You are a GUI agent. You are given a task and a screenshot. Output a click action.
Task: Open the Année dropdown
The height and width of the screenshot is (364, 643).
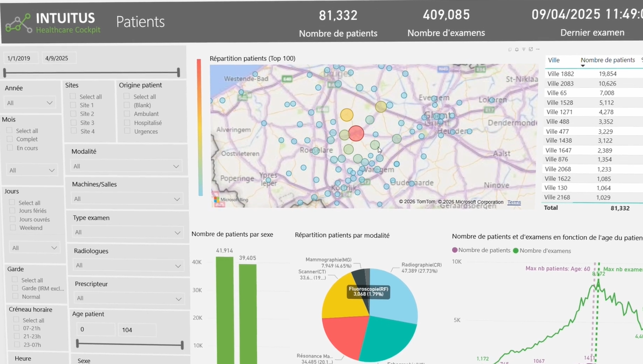click(x=30, y=103)
